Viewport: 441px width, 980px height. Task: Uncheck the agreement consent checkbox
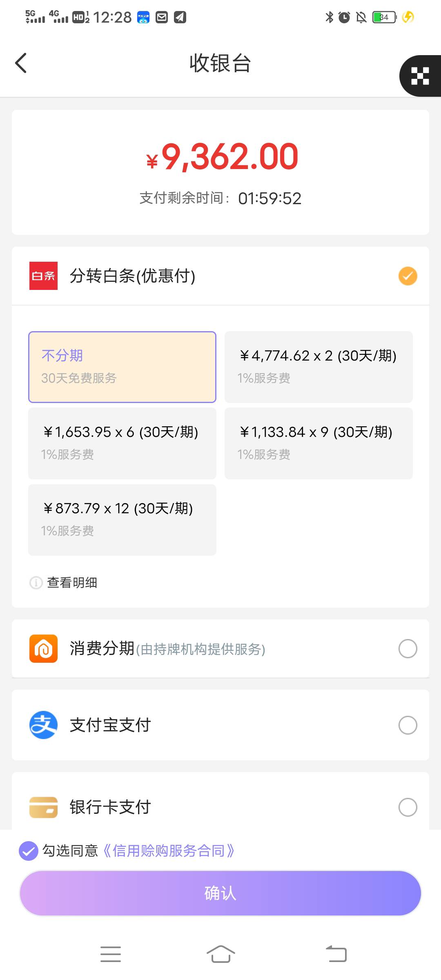pos(29,851)
